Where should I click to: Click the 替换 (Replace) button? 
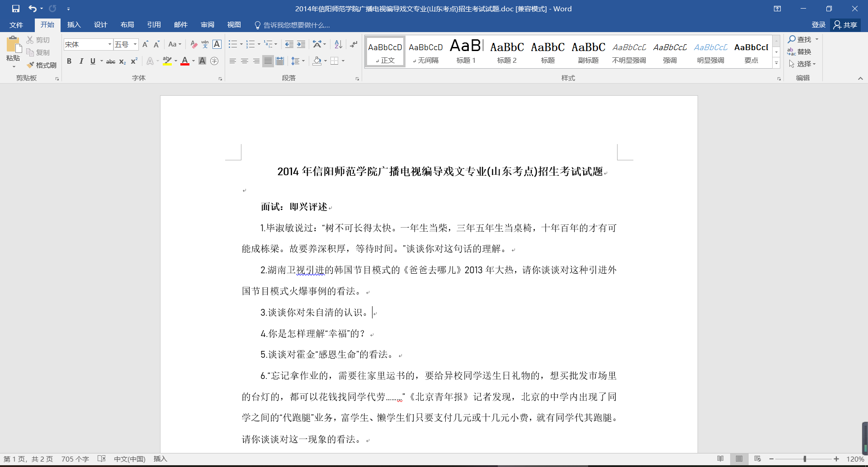(x=799, y=51)
